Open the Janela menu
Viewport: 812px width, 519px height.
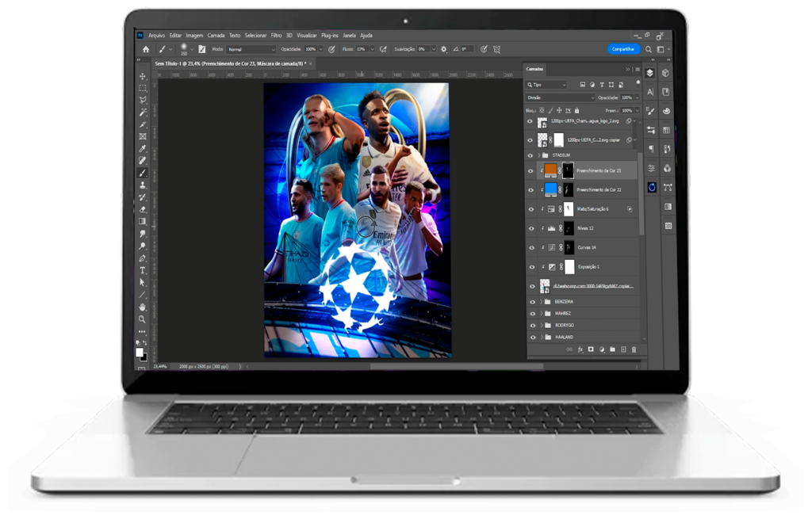(349, 36)
